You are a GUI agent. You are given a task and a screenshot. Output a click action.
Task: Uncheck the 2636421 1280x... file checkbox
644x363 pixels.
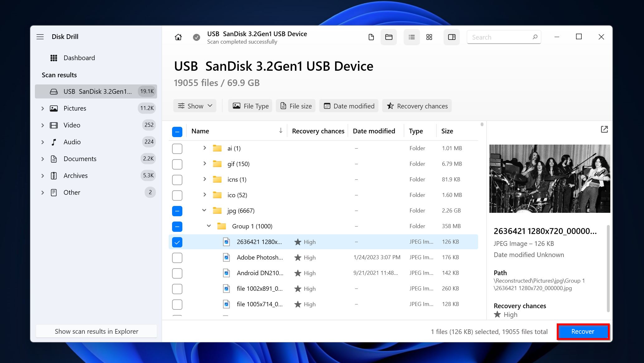click(x=177, y=242)
